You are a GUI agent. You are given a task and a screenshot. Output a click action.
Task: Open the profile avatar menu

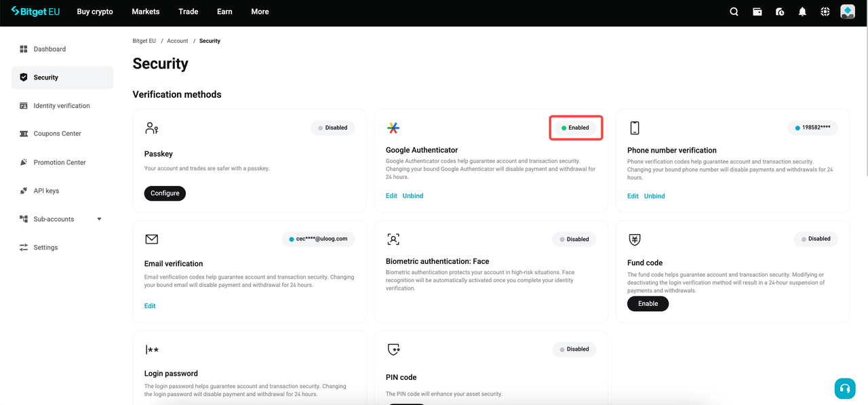848,12
